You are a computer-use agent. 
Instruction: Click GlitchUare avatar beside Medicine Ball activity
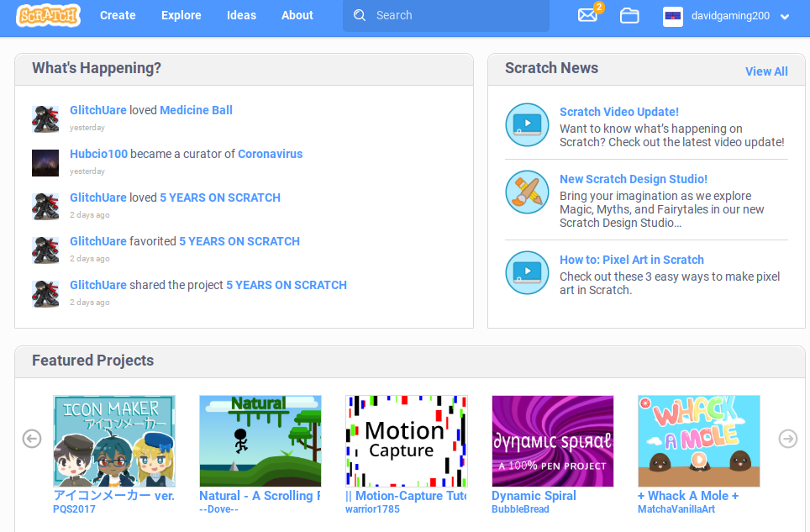point(45,119)
